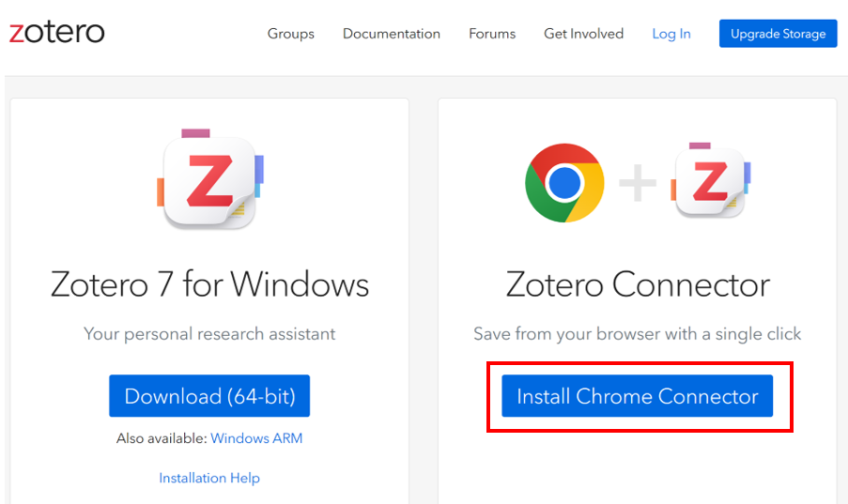Click the Zotero logo in the header

(x=56, y=33)
